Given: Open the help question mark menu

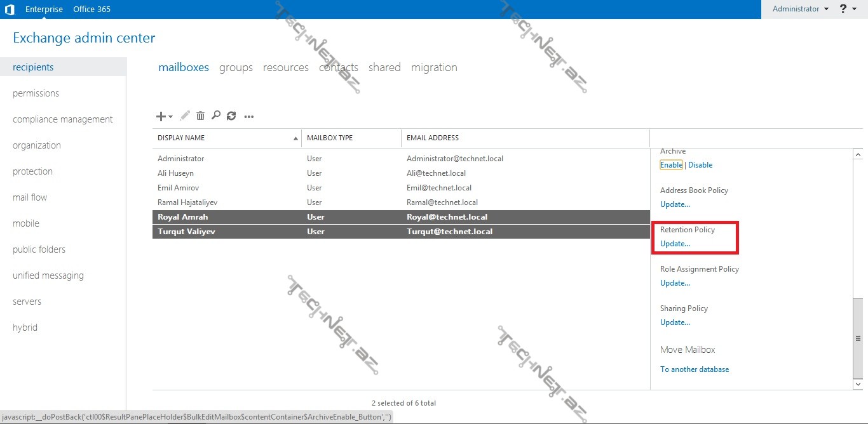Looking at the screenshot, I should (847, 9).
